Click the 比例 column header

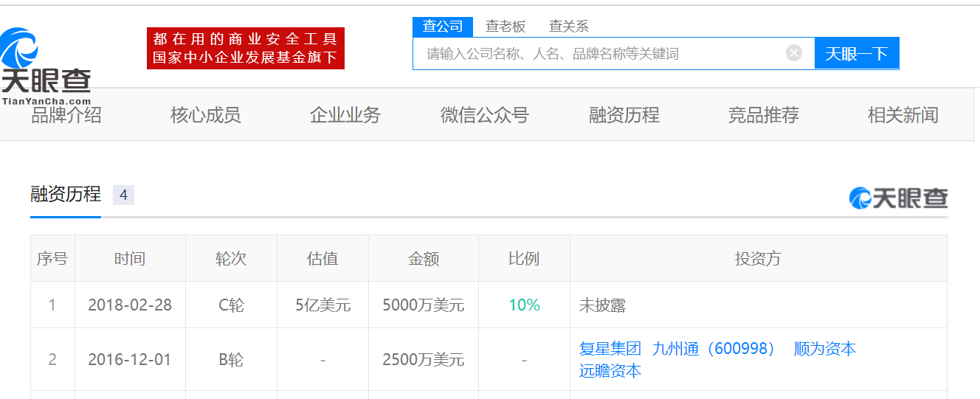[524, 258]
